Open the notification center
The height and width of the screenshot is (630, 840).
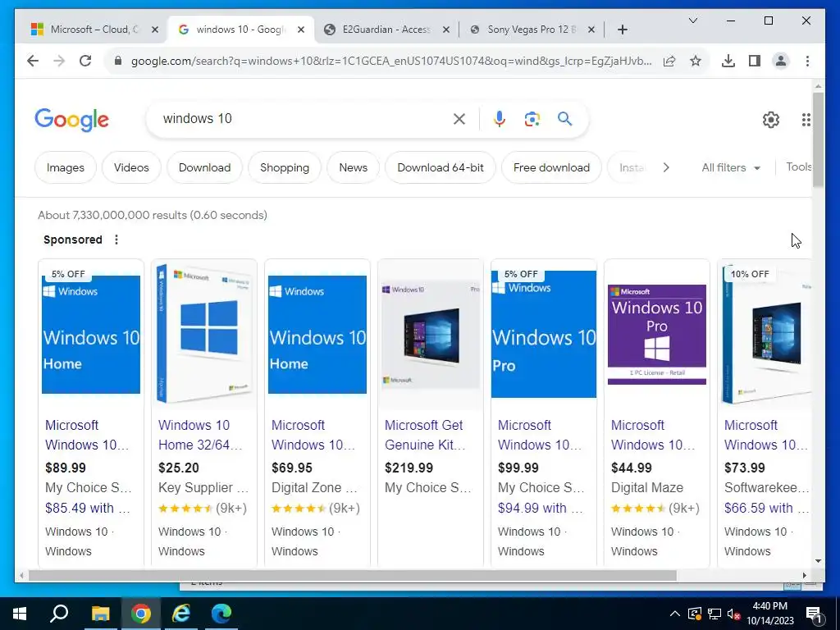(814, 614)
